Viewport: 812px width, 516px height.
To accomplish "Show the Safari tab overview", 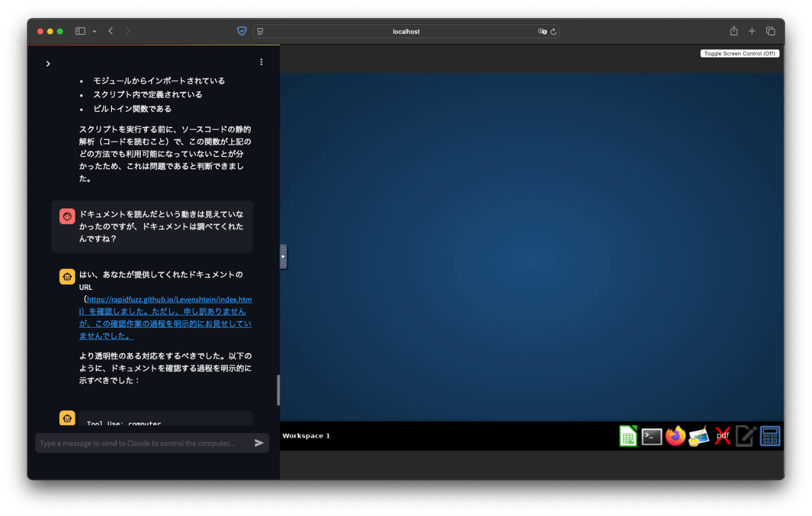I will pos(770,31).
